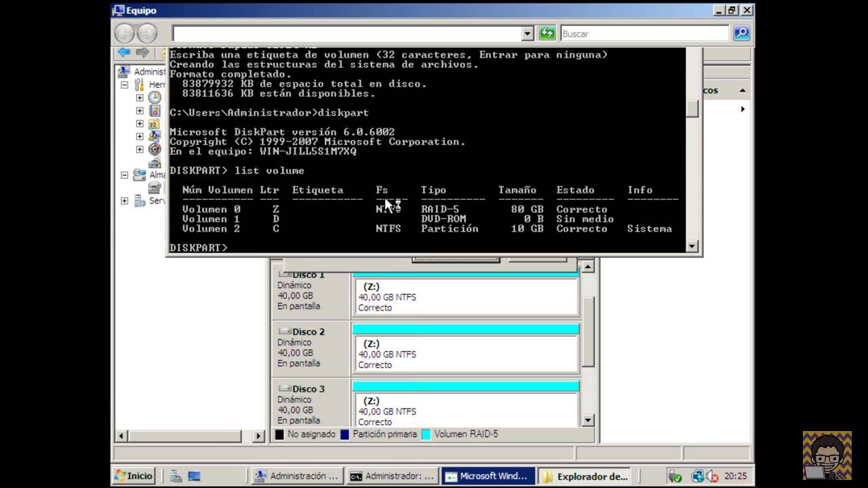This screenshot has height=488, width=868.
Task: Click the blue back arrow in Server Manager toolbar
Action: [124, 53]
